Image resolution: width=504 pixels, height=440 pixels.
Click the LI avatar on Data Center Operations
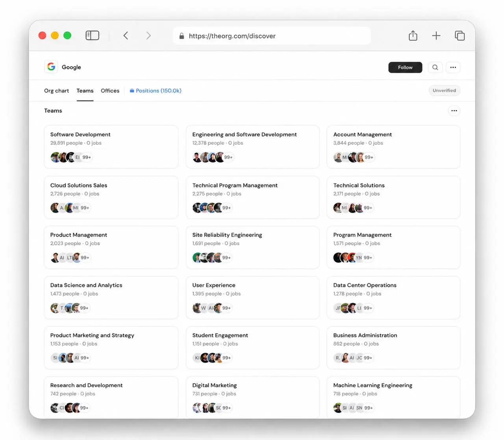pos(359,308)
